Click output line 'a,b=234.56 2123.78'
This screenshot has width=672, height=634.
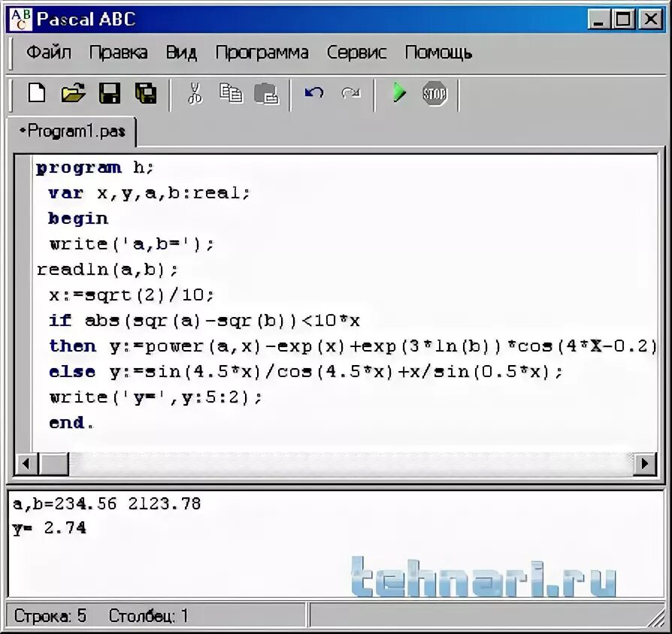point(107,504)
